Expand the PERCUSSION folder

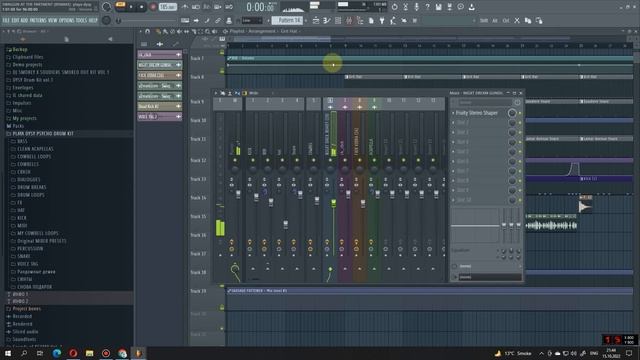click(x=30, y=249)
